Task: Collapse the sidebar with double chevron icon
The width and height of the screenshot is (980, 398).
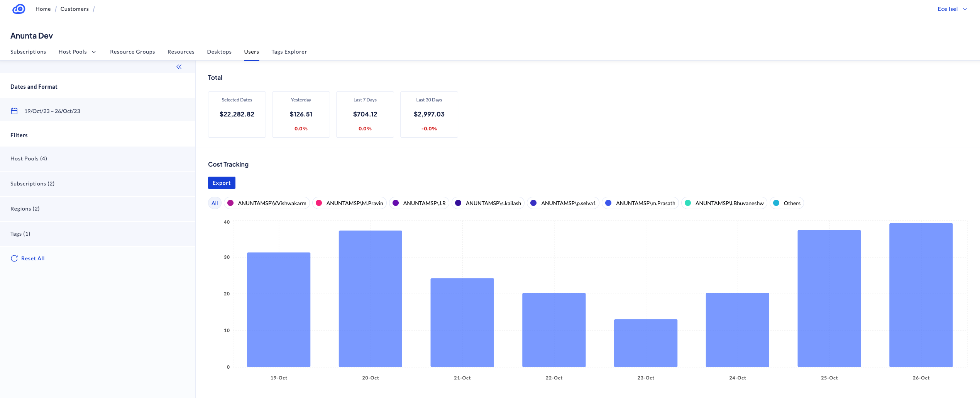Action: tap(179, 67)
